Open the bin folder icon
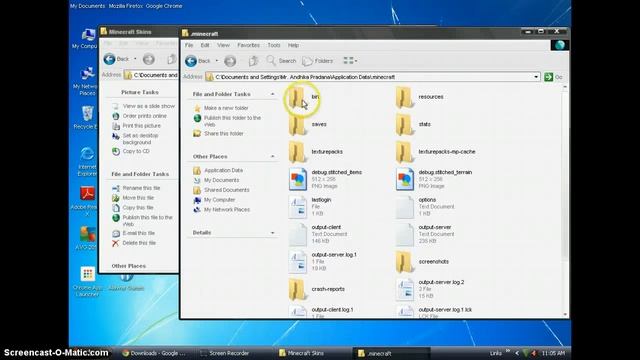Image resolution: width=640 pixels, height=360 pixels. pyautogui.click(x=297, y=98)
